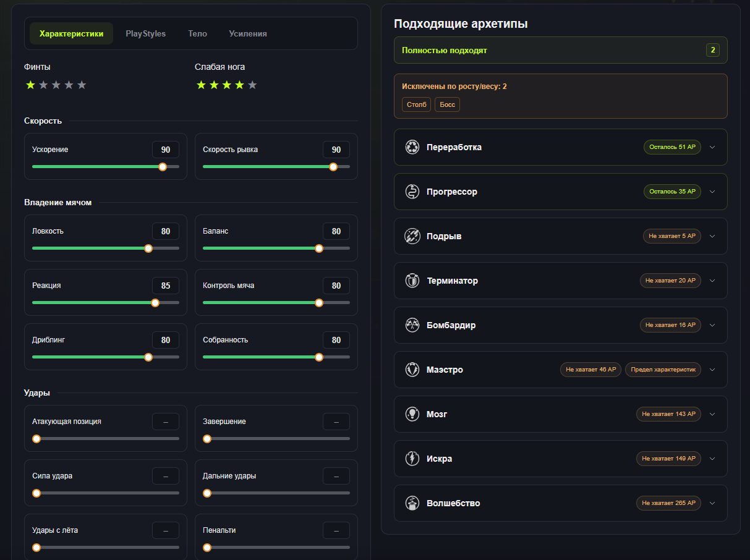Click the Искра lightning icon
750x560 pixels.
412,459
